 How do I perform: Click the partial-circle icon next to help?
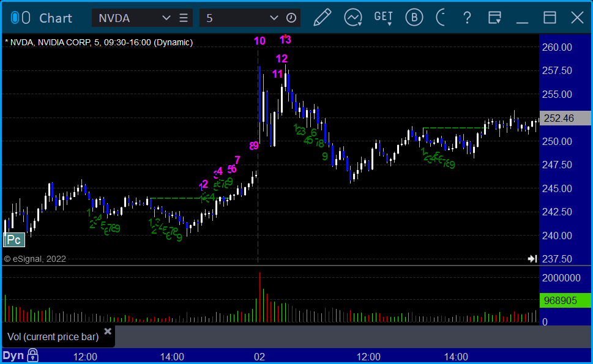(x=441, y=17)
